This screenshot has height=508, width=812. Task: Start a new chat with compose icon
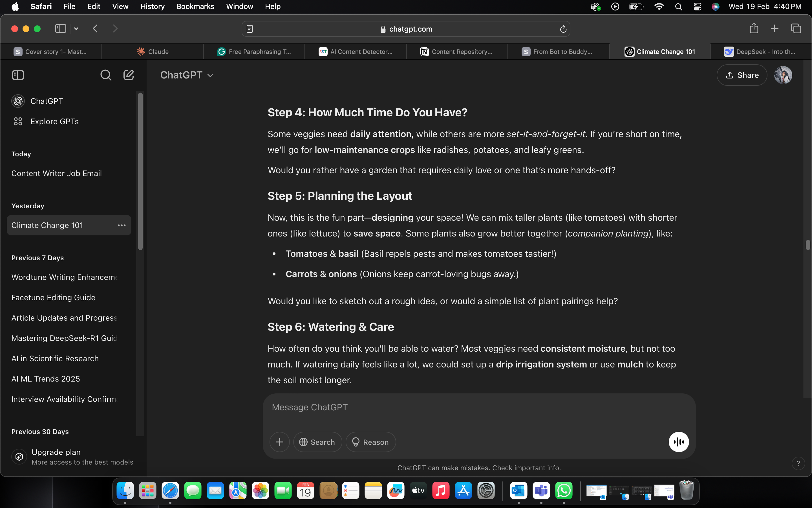[x=129, y=75]
